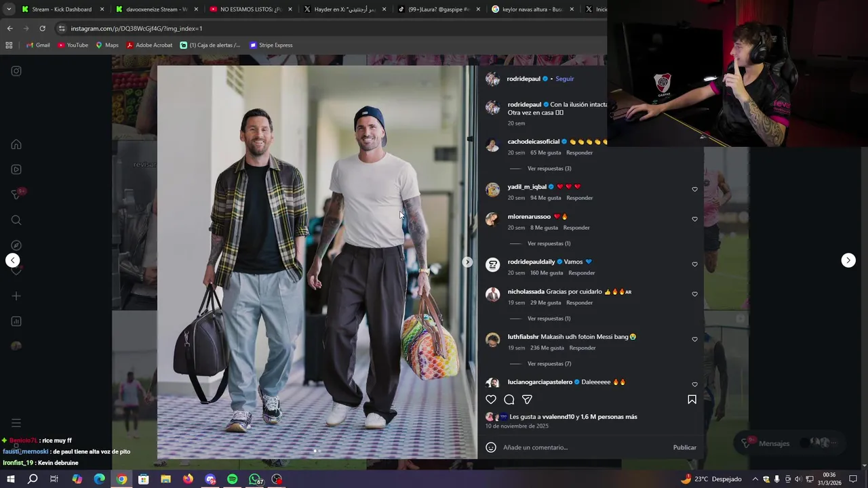Open Firefox from taskbar
Image resolution: width=868 pixels, height=488 pixels.
[188, 479]
